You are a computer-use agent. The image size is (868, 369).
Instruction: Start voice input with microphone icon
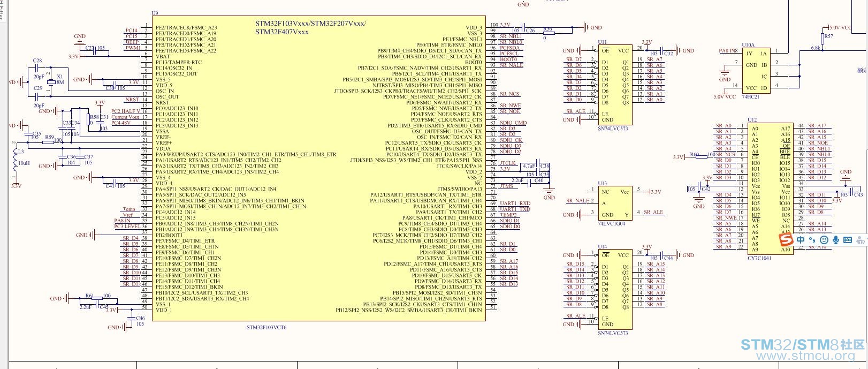pyautogui.click(x=836, y=240)
